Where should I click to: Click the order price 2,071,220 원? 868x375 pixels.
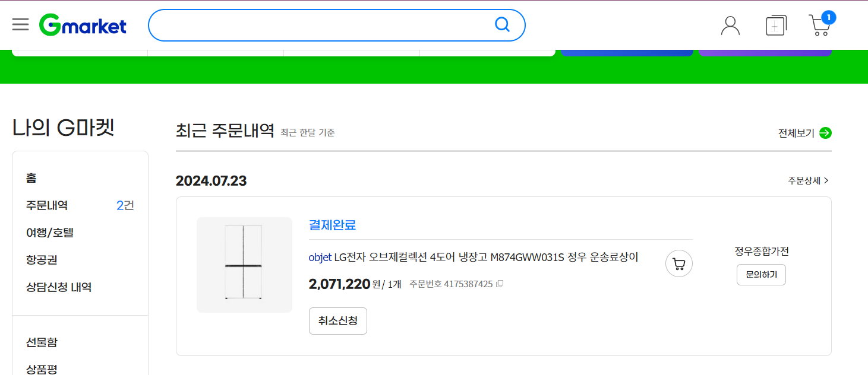345,284
